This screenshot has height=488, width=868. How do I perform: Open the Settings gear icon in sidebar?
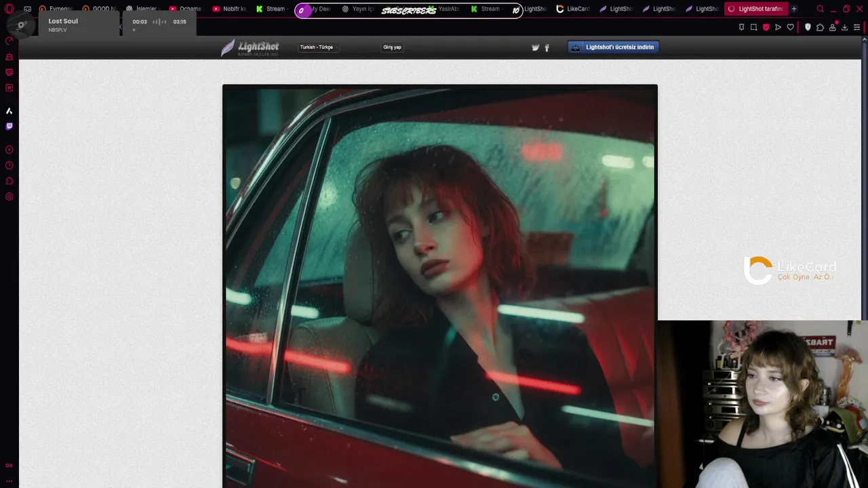click(x=9, y=197)
